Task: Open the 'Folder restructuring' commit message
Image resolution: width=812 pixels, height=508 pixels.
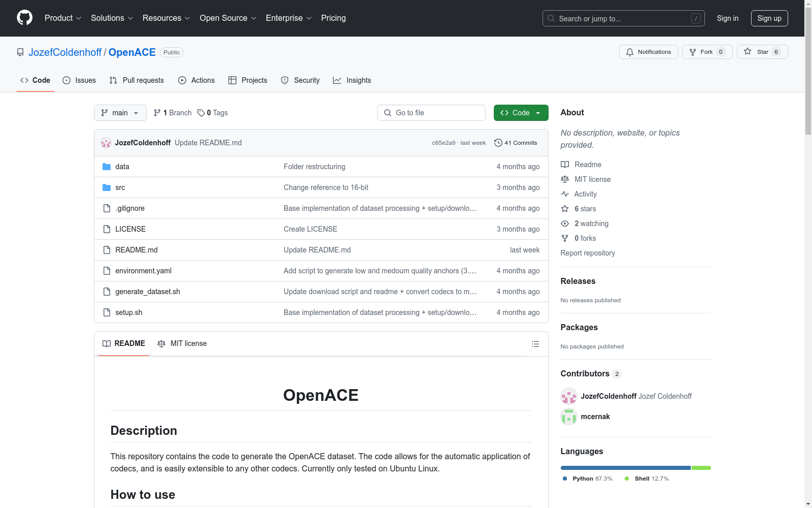Action: (315, 167)
